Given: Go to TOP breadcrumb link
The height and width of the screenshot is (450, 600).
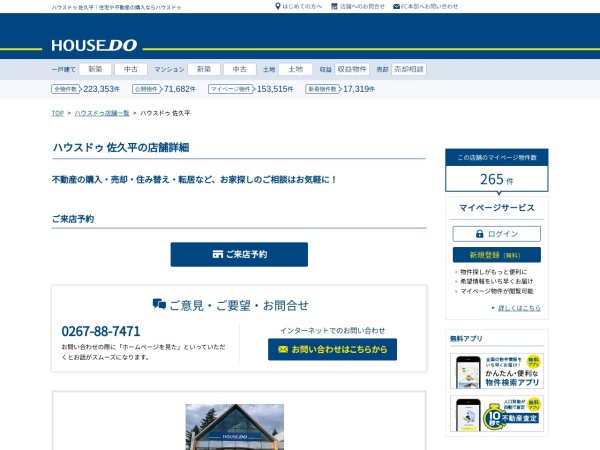Looking at the screenshot, I should (x=58, y=113).
